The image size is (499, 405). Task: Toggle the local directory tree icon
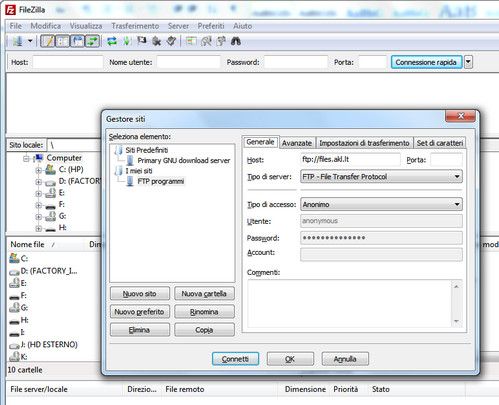(x=62, y=41)
